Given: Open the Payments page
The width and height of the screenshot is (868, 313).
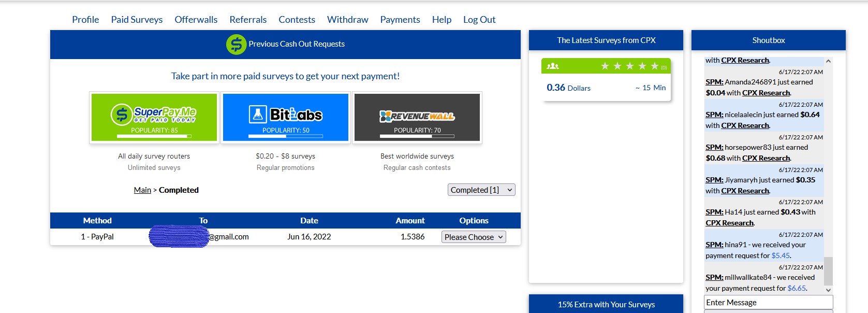Looking at the screenshot, I should (400, 20).
